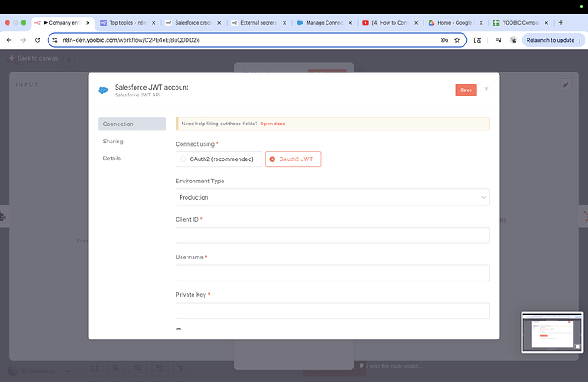
Task: Switch to the Salesforce credentials tab
Action: pyautogui.click(x=193, y=23)
